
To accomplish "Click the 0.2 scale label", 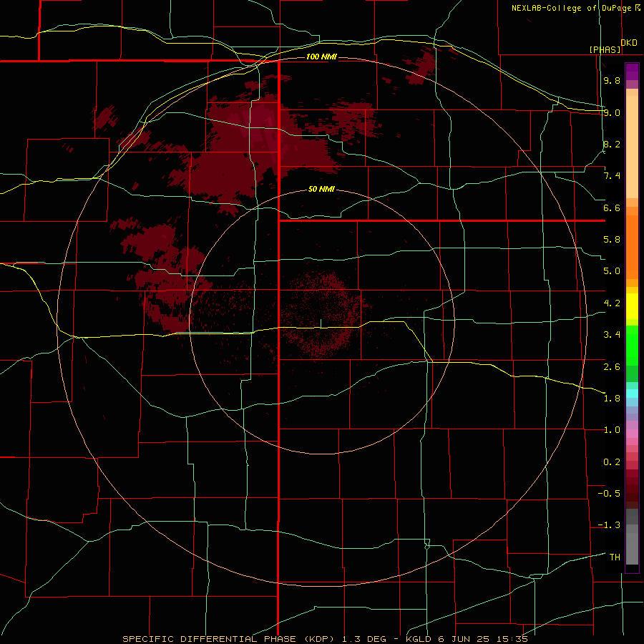I will [612, 462].
